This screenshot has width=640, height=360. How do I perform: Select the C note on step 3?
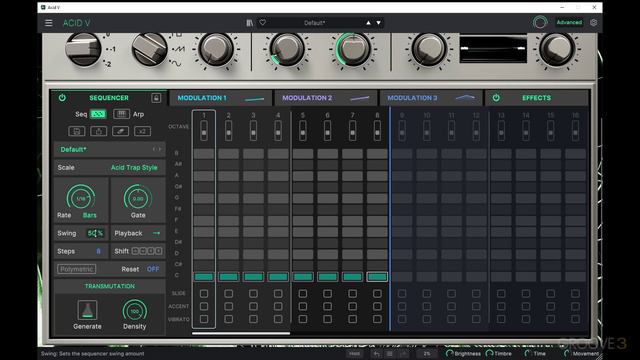click(x=253, y=277)
